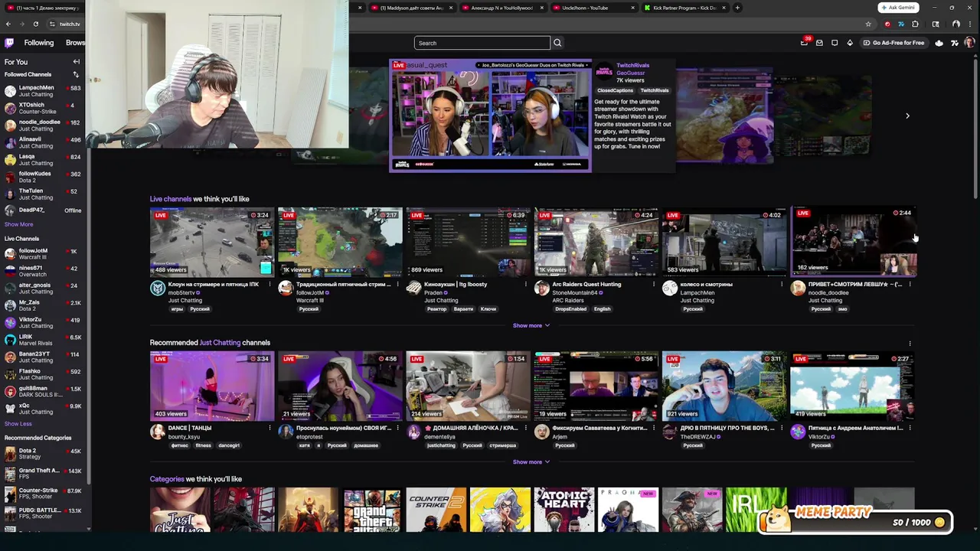
Task: Collapse the For You sidebar
Action: [x=76, y=61]
